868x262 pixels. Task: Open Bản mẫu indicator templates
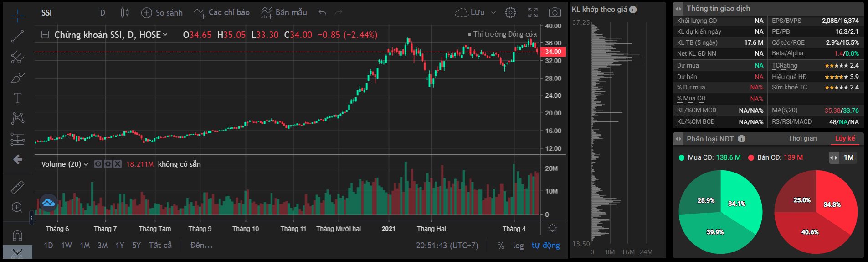pyautogui.click(x=284, y=13)
